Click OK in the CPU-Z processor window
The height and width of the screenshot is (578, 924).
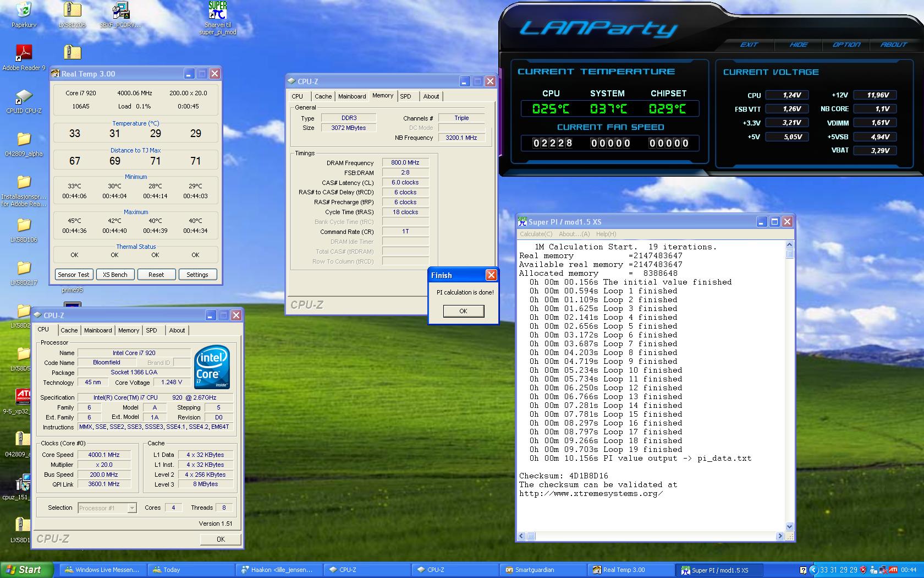click(221, 539)
